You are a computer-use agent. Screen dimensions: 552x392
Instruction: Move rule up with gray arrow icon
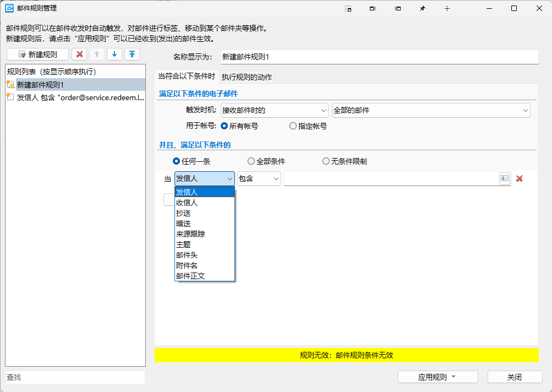pos(97,55)
